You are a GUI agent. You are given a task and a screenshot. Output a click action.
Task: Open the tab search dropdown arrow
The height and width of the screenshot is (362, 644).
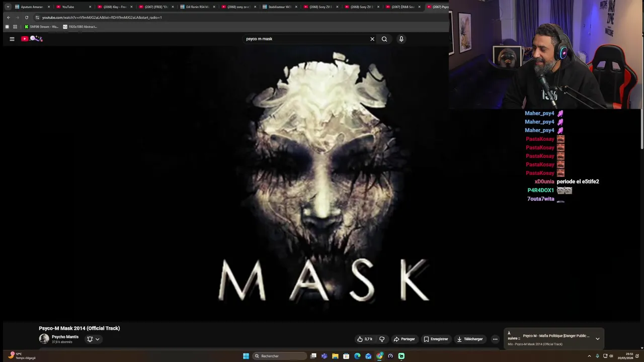coord(8,7)
